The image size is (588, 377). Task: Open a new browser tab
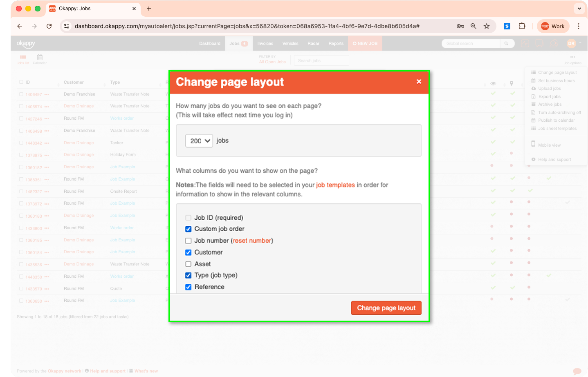coord(149,9)
